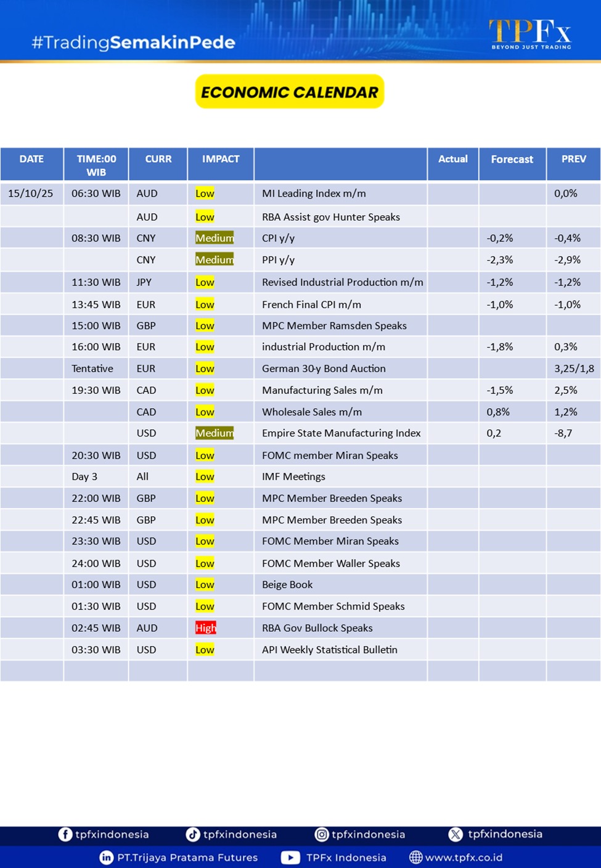Click the TikTok icon in footer
This screenshot has height=868, width=601.
point(193,834)
